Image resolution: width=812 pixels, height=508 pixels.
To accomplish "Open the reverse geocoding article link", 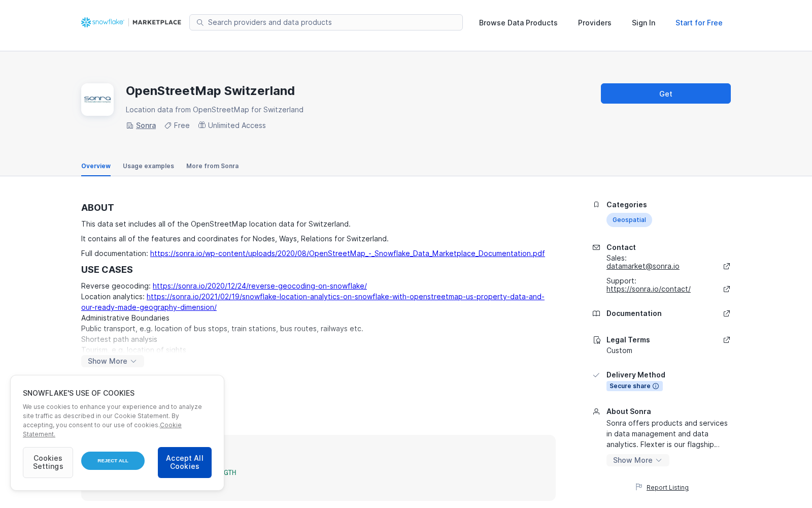I will 260,286.
